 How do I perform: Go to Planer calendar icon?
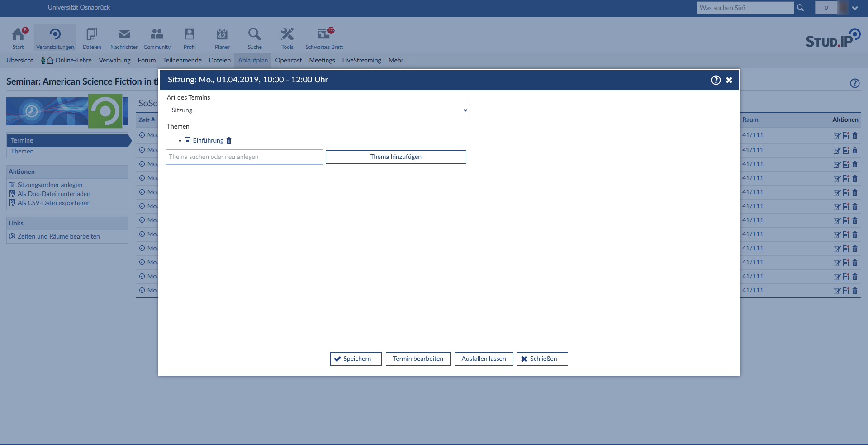pos(222,34)
